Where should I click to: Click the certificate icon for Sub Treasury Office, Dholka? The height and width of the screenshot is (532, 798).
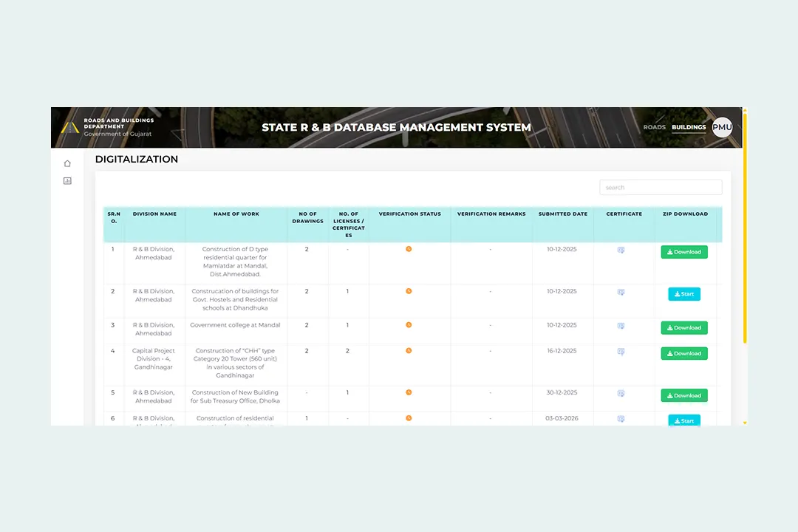[621, 394]
